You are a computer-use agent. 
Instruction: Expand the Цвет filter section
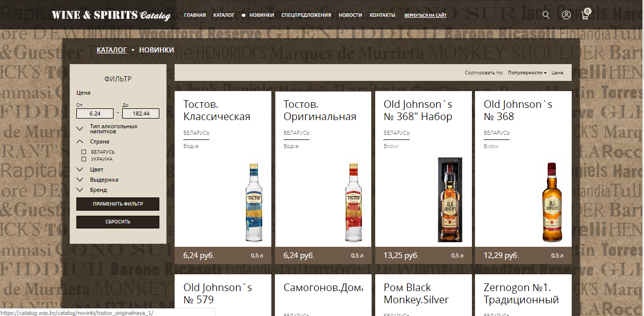click(x=90, y=169)
